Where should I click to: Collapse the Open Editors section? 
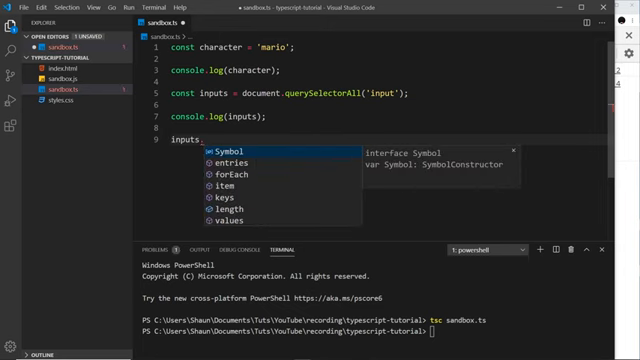pos(27,37)
